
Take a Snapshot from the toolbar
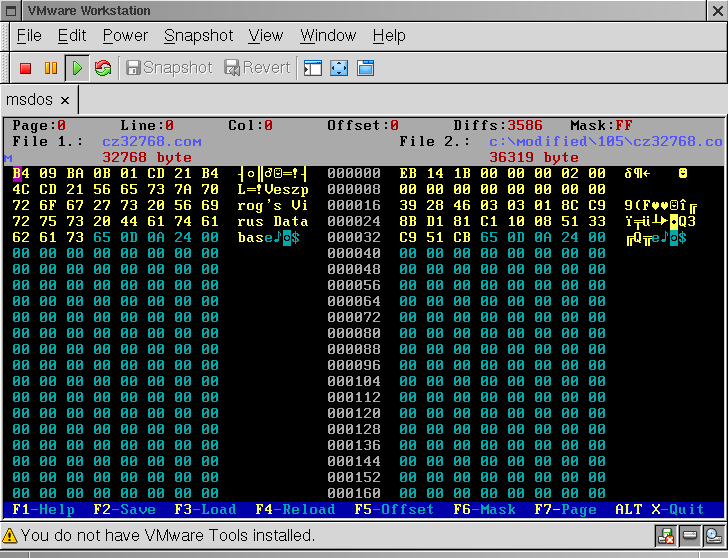[x=169, y=68]
